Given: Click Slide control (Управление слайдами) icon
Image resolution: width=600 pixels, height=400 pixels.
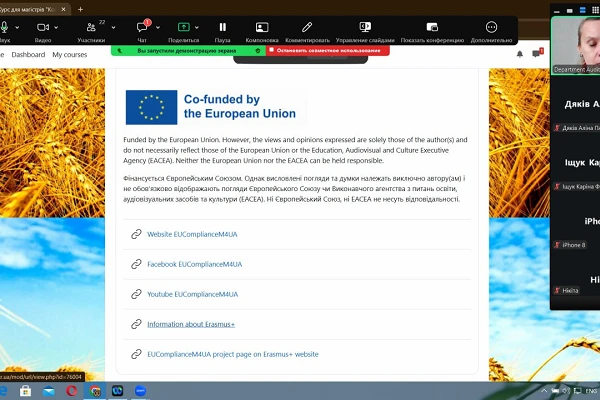Looking at the screenshot, I should pos(365,27).
